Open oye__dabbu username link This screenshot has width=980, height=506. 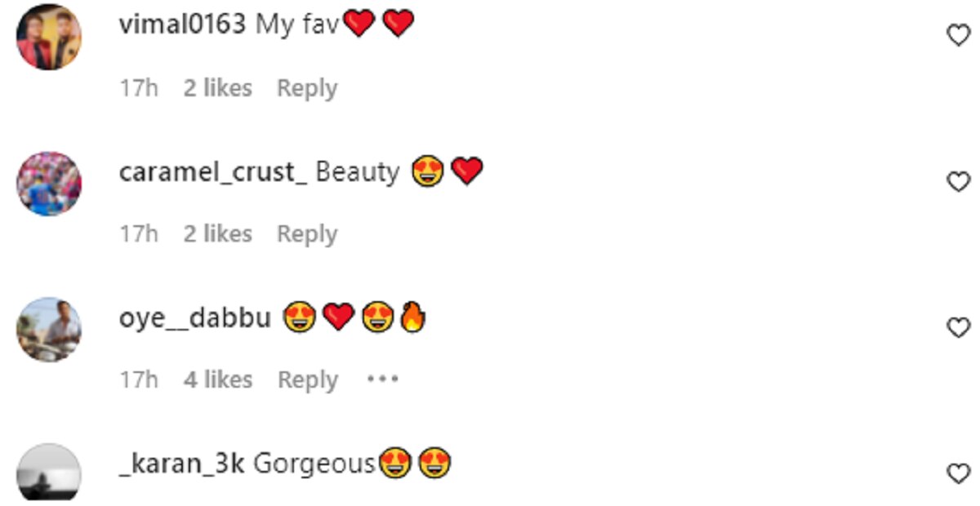[x=195, y=318]
